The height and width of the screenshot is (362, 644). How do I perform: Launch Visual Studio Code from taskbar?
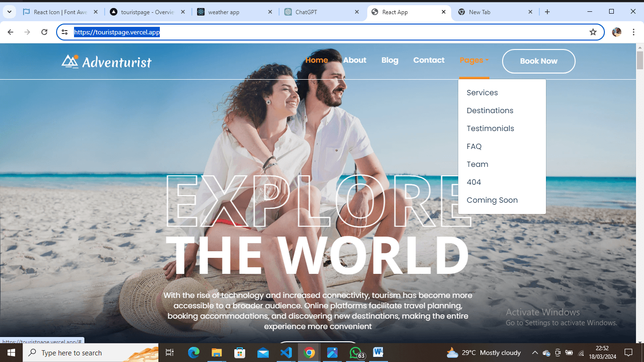[286, 353]
